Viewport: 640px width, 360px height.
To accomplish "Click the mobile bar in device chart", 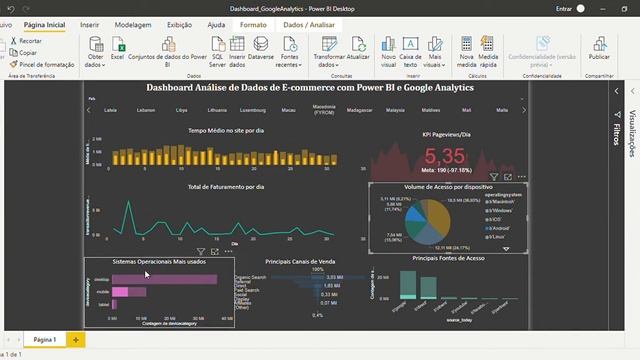I will [x=129, y=291].
